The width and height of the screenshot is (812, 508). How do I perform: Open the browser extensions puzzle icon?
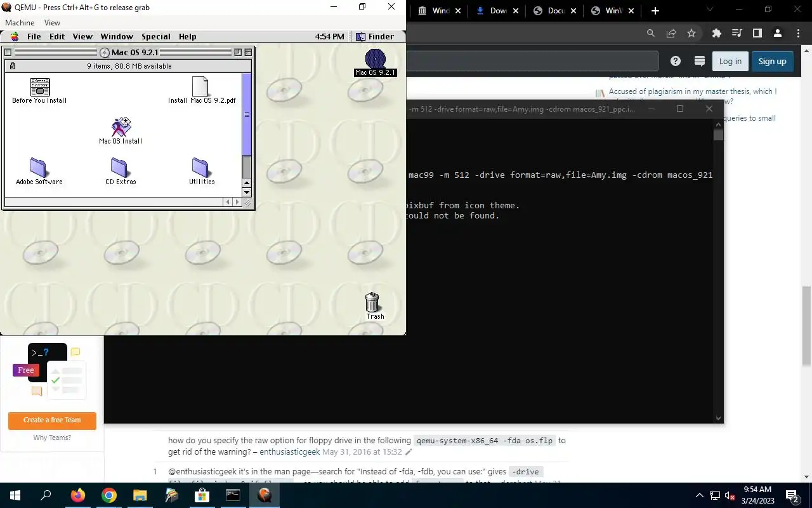point(717,33)
